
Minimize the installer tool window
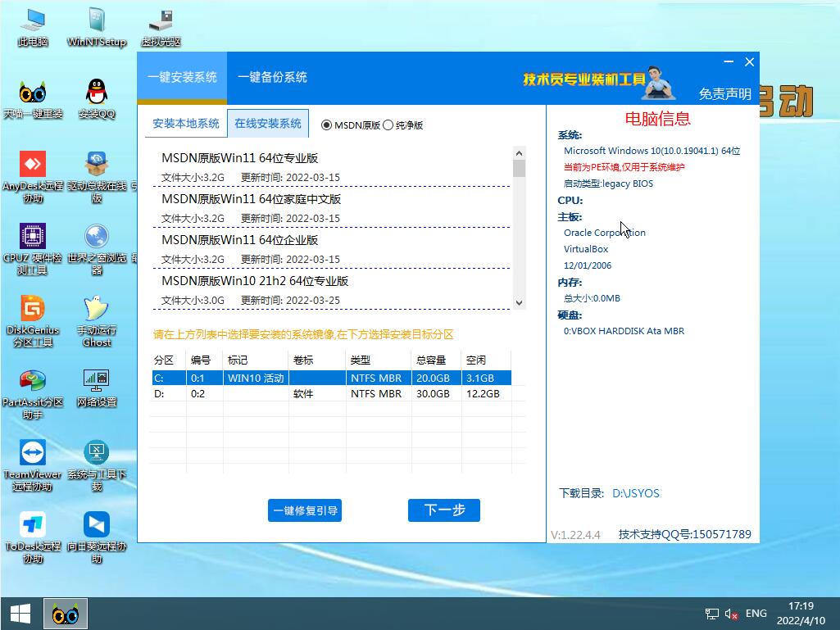[x=729, y=61]
